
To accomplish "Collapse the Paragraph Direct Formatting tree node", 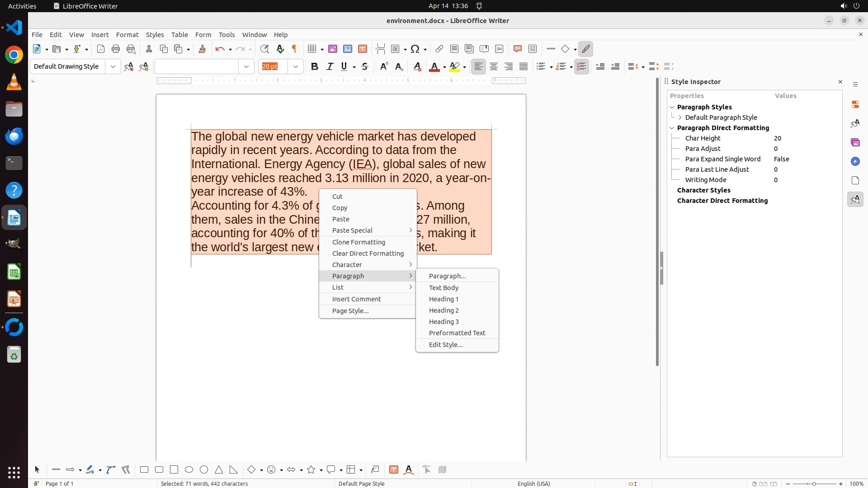I will (672, 128).
